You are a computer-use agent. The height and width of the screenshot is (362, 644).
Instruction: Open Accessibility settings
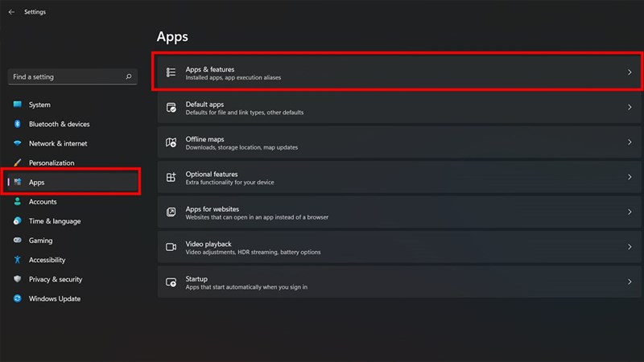(x=72, y=260)
